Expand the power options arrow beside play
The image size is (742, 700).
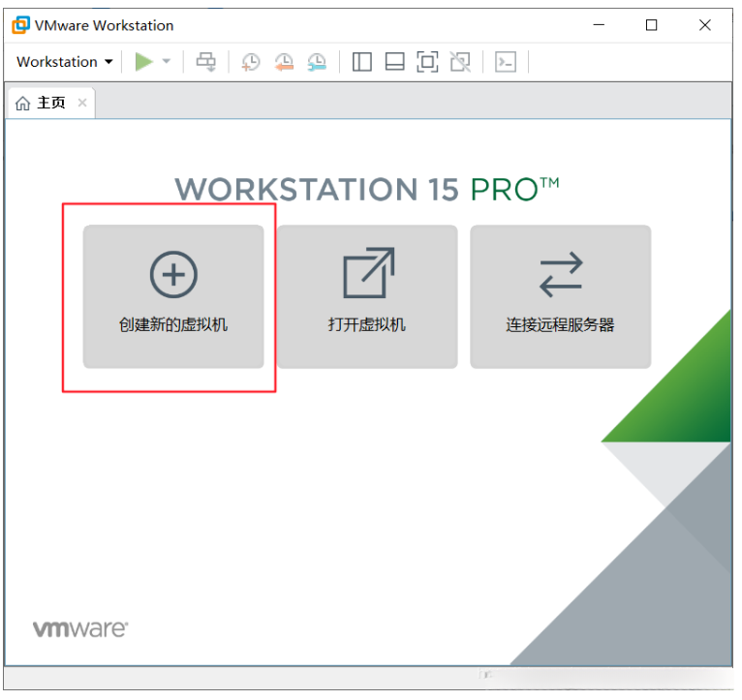pyautogui.click(x=166, y=62)
